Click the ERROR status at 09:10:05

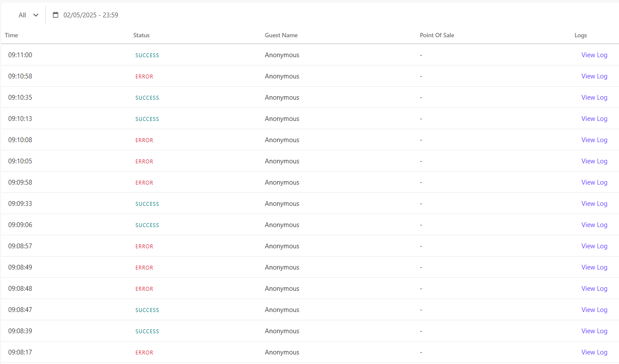[x=144, y=162]
